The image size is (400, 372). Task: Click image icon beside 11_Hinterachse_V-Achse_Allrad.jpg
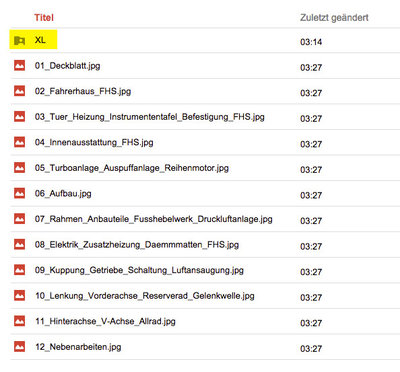pyautogui.click(x=20, y=321)
